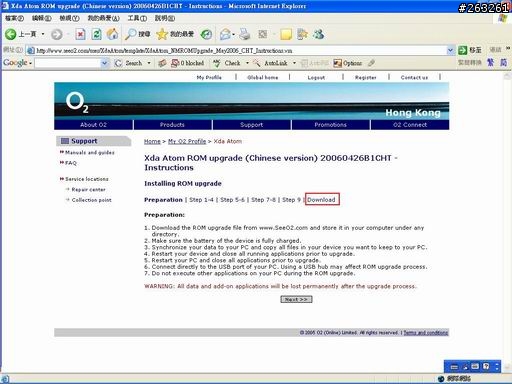Image resolution: width=512 pixels, height=384 pixels.
Task: Open the Back button history dropdown arrow
Action: point(43,34)
